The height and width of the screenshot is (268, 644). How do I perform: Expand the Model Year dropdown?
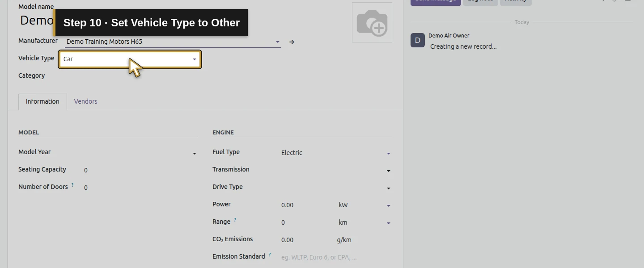pos(140,153)
